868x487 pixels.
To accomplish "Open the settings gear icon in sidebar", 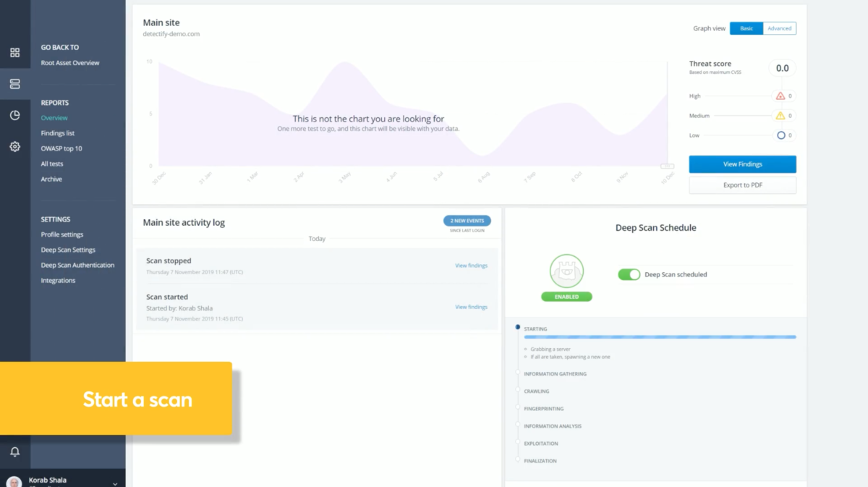I will pyautogui.click(x=14, y=147).
